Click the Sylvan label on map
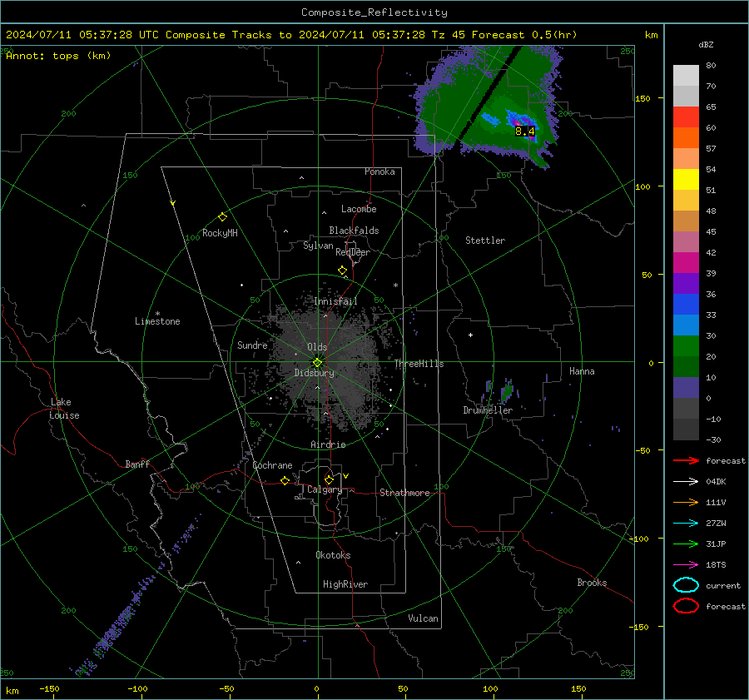749x700 pixels. [x=318, y=246]
